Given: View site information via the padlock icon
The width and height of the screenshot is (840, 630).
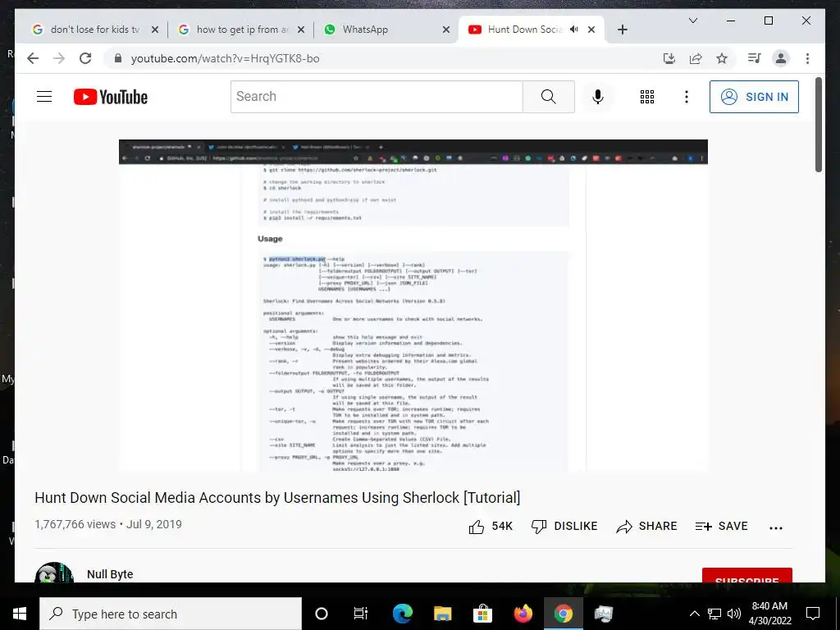Looking at the screenshot, I should click(x=118, y=58).
